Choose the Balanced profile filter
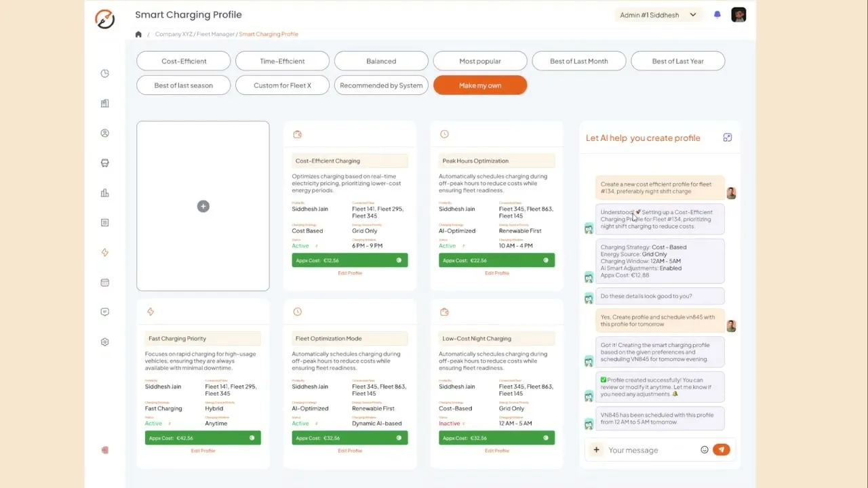Viewport: 868px width, 488px height. 381,61
